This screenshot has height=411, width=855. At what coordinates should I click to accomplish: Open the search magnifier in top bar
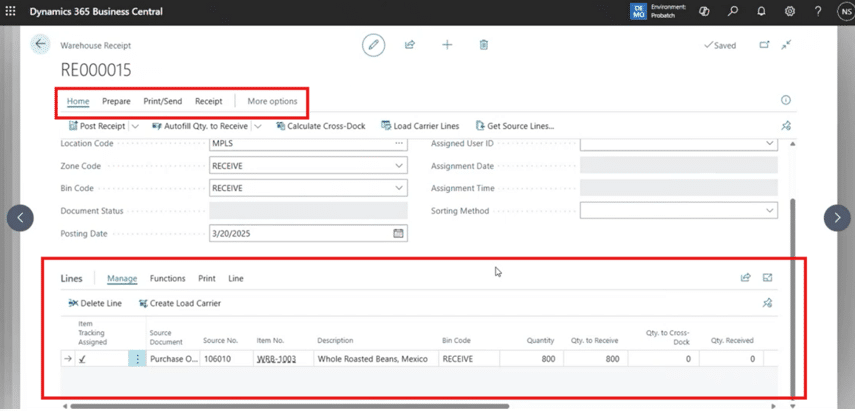point(733,11)
